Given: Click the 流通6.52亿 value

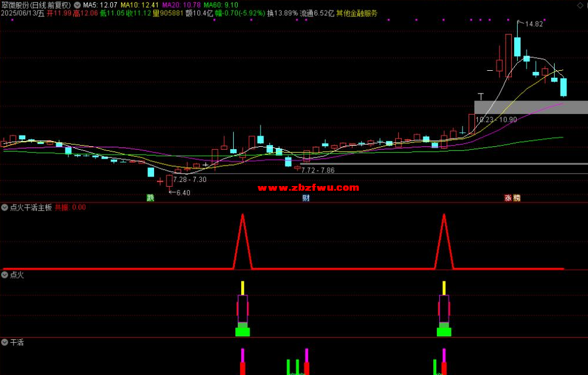Looking at the screenshot, I should (x=317, y=13).
